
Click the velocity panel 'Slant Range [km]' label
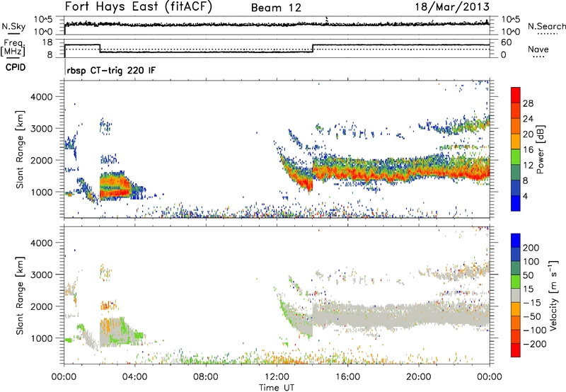(20, 295)
